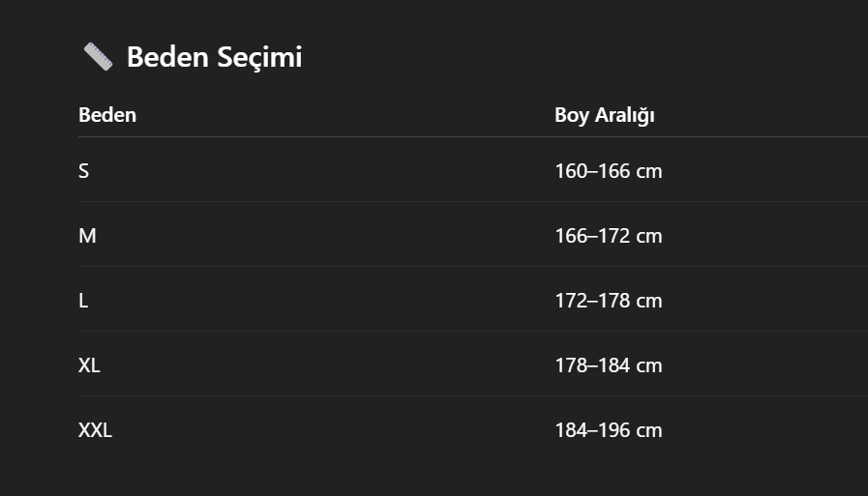Click the word Boy in the header
The image size is (868, 496).
(572, 116)
